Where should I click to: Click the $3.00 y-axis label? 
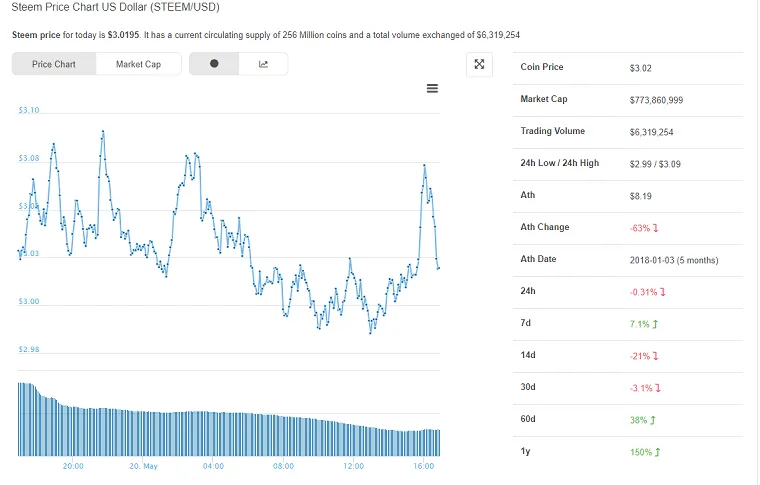pos(29,301)
